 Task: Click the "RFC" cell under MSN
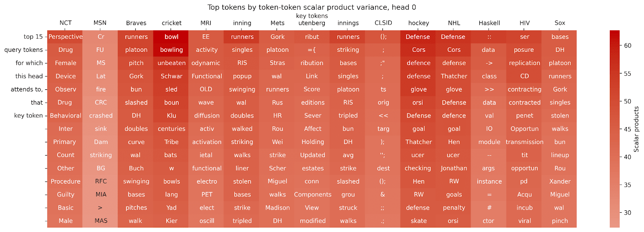pyautogui.click(x=101, y=181)
